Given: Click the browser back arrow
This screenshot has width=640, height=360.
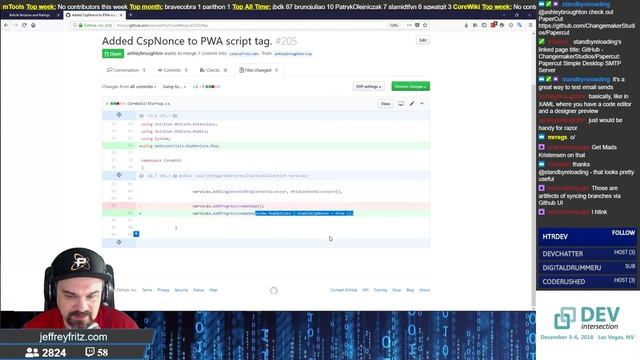Looking at the screenshot, I should [x=6, y=25].
